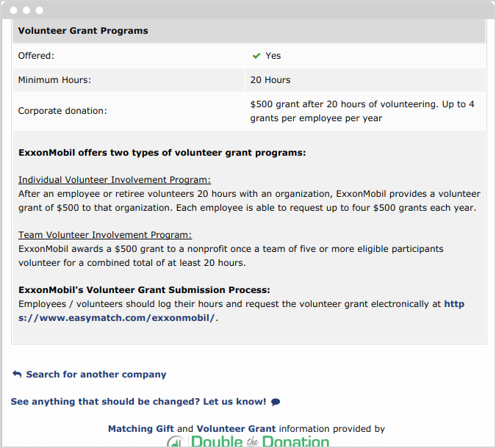Viewport: 496px width, 448px height.
Task: Click the second window control dot
Action: point(26,10)
